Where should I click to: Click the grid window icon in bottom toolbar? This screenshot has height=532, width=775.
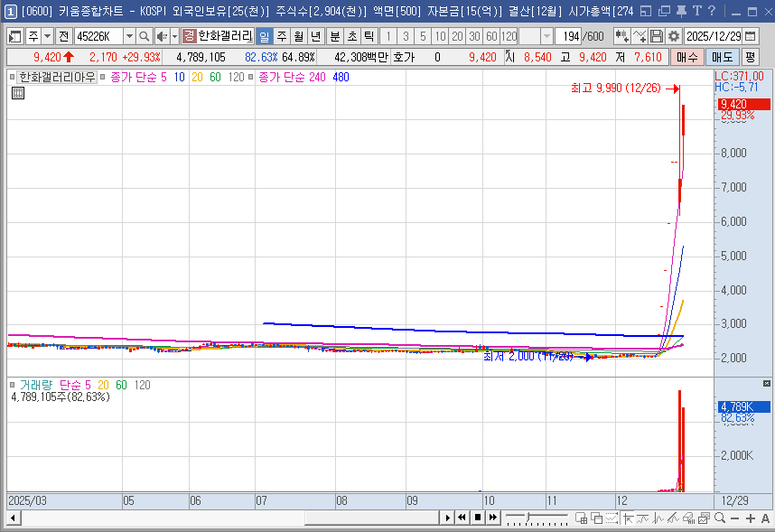582,518
